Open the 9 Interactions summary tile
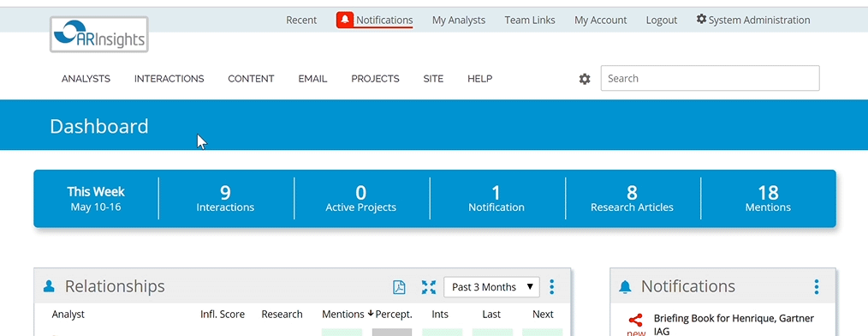This screenshot has height=336, width=868. (225, 199)
